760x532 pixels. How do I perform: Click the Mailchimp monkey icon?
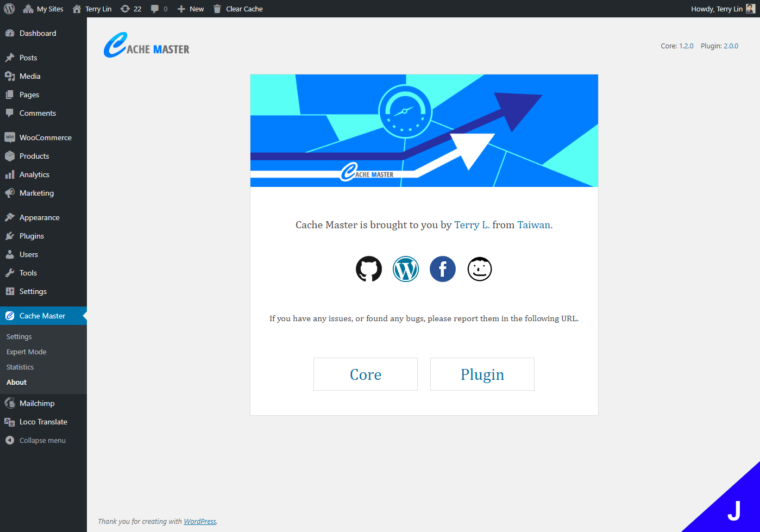10,403
